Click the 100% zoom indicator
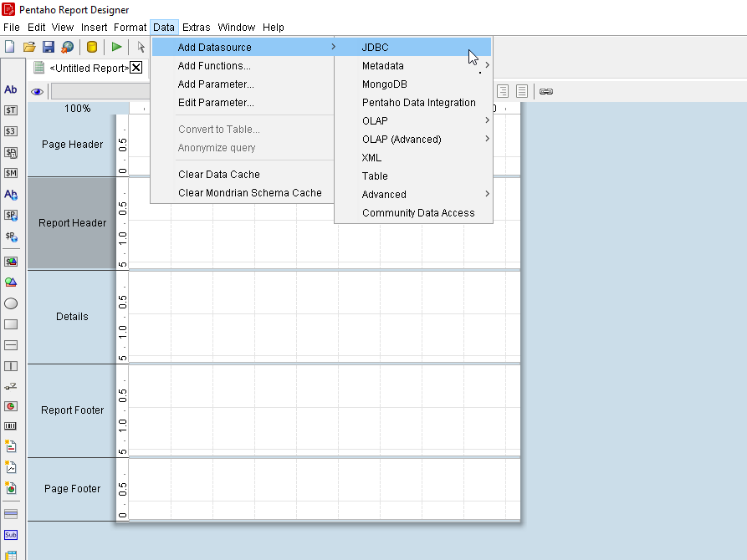This screenshot has height=560, width=747. pos(77,109)
